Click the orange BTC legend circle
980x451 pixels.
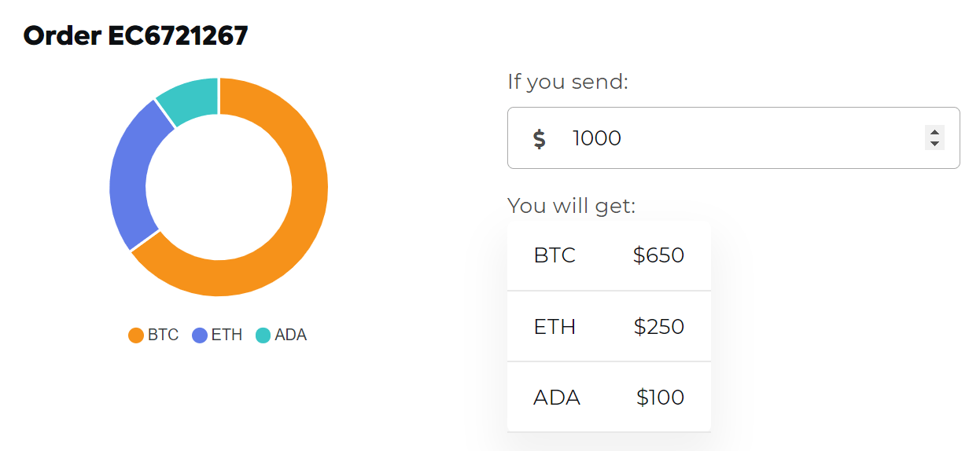click(x=136, y=335)
